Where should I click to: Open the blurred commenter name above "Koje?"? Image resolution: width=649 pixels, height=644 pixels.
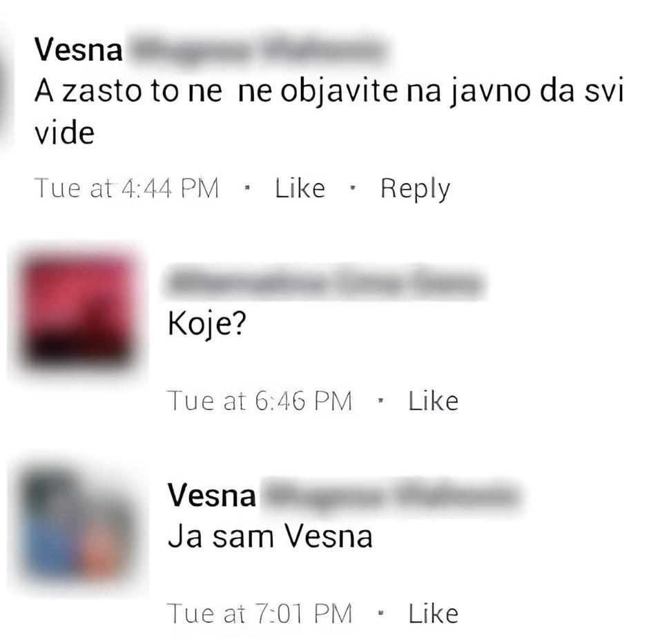click(325, 284)
